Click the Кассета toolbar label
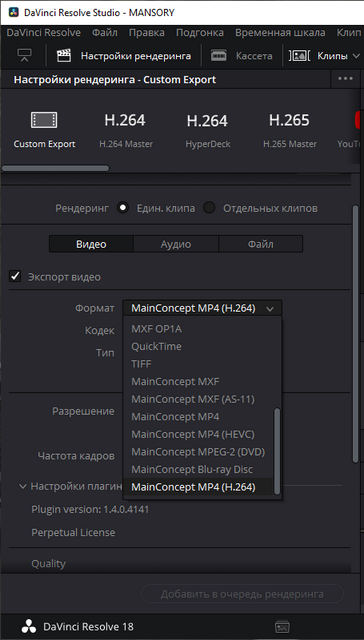 (254, 56)
